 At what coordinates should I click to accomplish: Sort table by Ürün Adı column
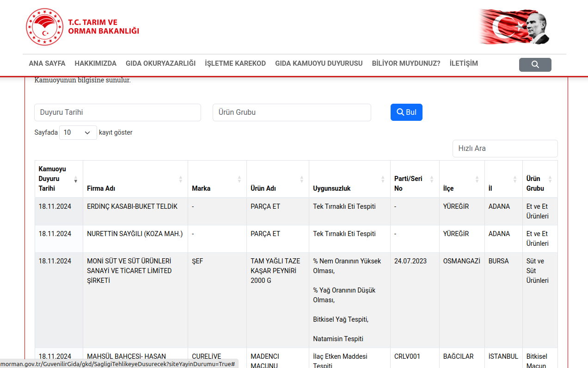click(x=277, y=179)
